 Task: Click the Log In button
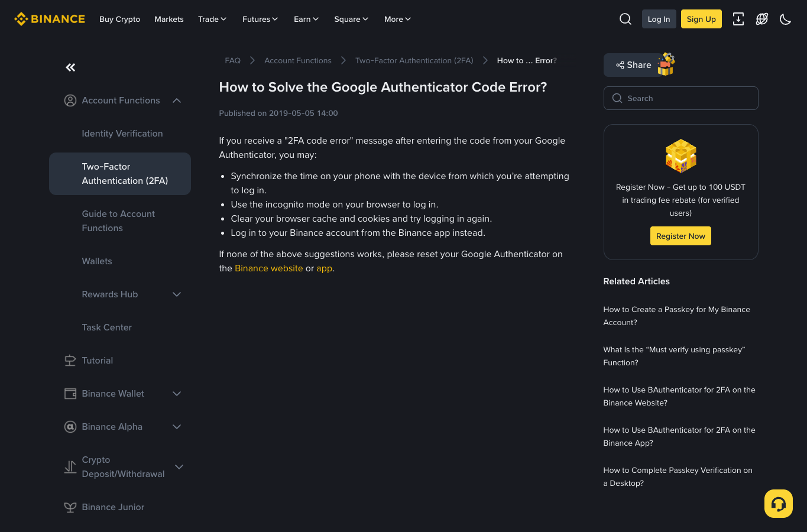pyautogui.click(x=659, y=19)
